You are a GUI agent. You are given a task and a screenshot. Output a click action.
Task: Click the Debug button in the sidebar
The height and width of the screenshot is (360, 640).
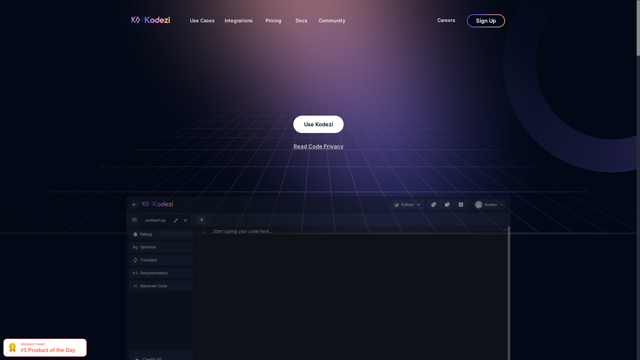(161, 234)
